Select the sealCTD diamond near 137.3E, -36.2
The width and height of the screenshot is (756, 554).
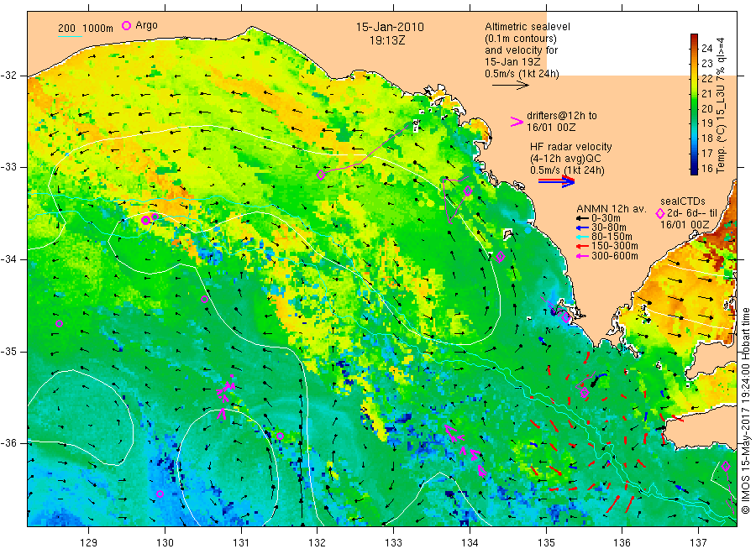coord(726,466)
